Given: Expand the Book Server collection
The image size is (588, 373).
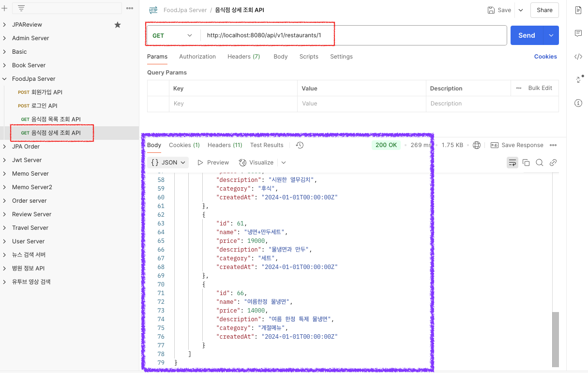Looking at the screenshot, I should coord(4,65).
